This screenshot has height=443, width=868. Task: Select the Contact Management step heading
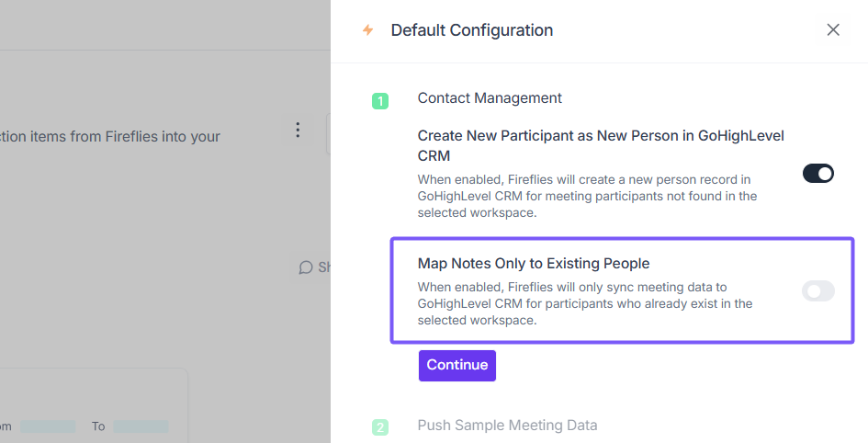click(490, 98)
